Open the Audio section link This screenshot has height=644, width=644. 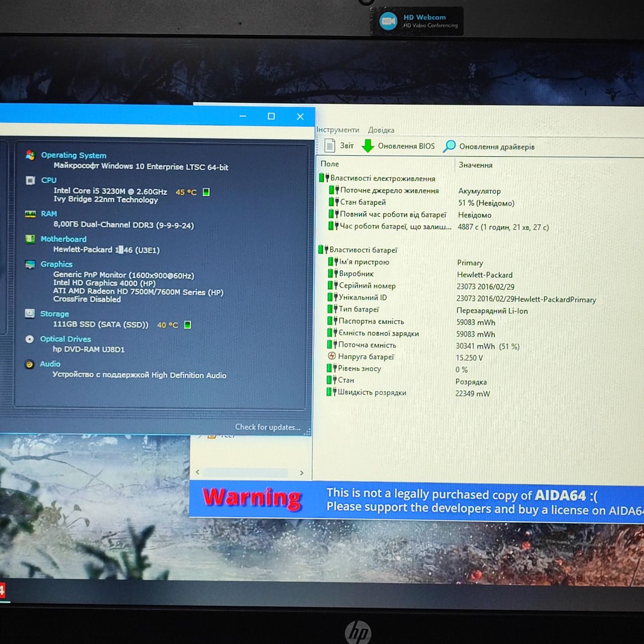tap(50, 364)
